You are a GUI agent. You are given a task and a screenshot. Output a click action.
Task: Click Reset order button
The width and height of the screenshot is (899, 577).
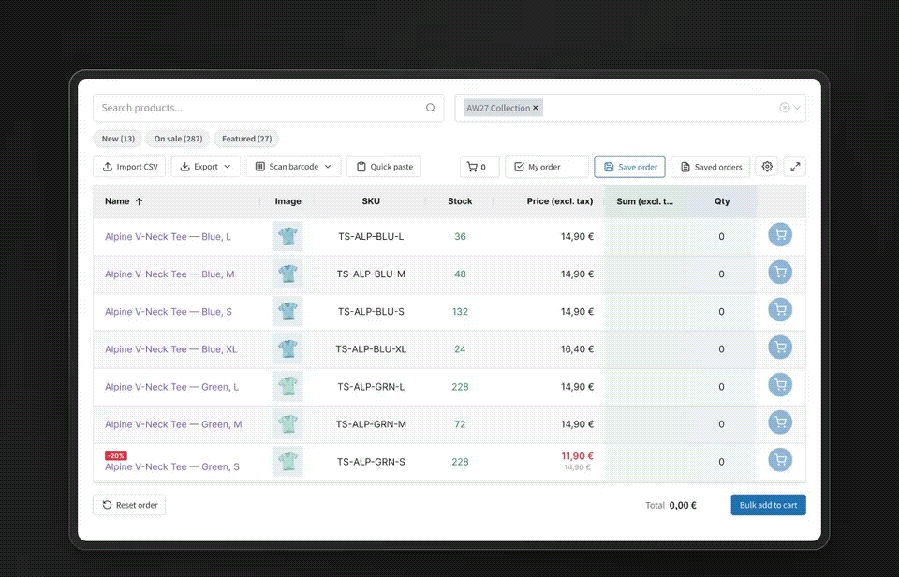130,505
